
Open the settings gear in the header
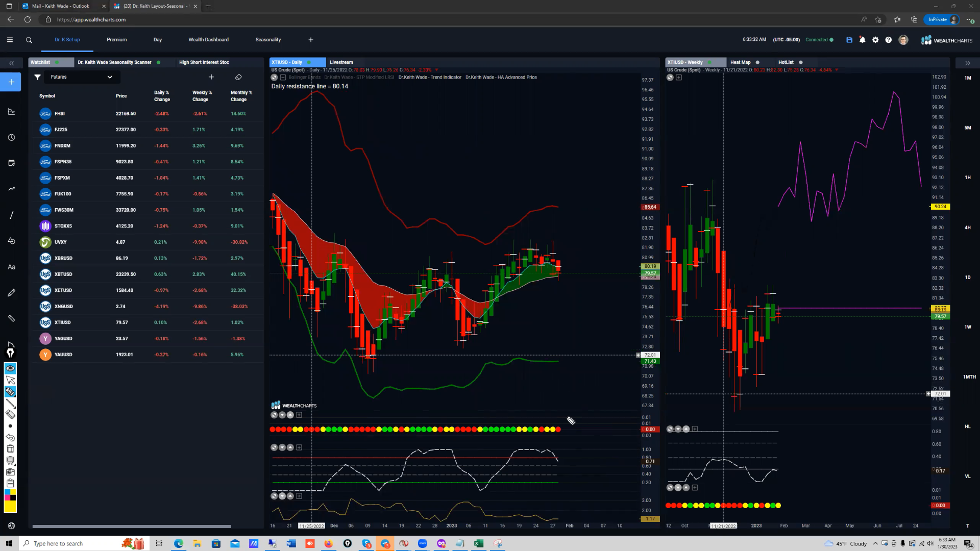(875, 40)
